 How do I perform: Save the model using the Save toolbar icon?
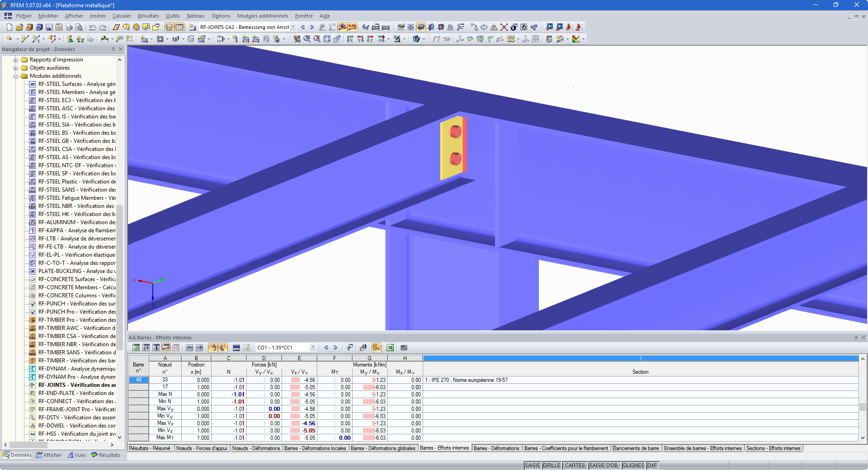[49, 27]
